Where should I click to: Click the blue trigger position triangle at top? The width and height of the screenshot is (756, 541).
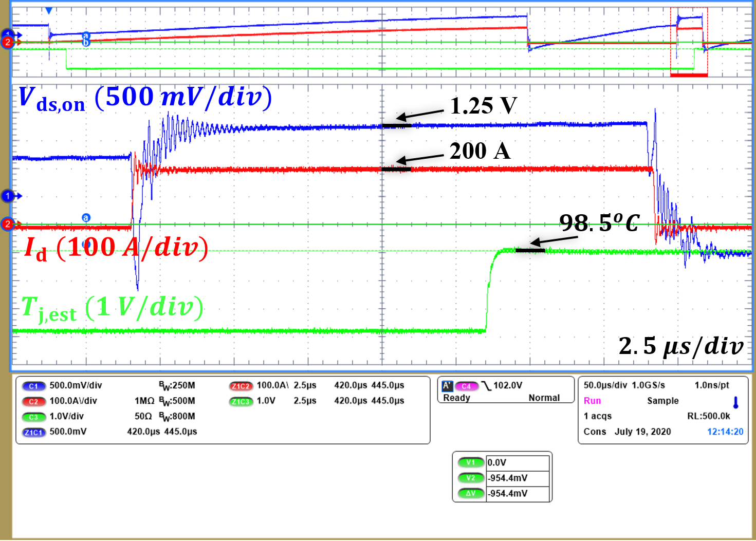(49, 11)
